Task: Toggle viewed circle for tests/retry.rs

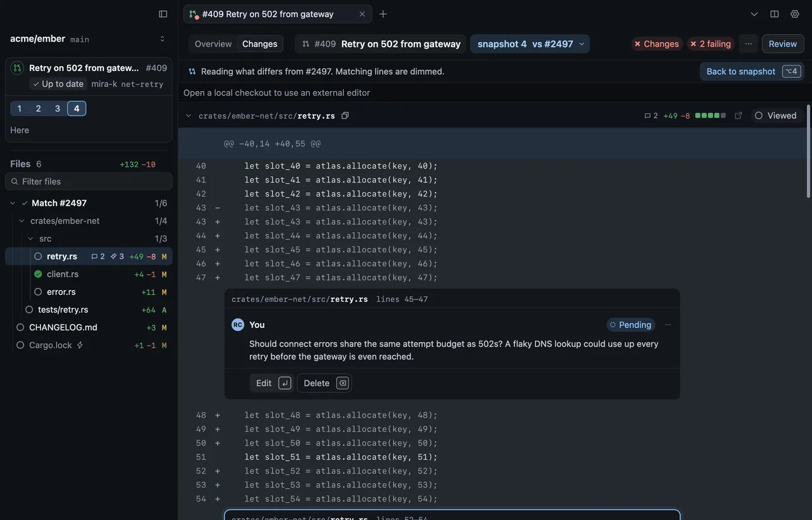Action: [x=29, y=309]
